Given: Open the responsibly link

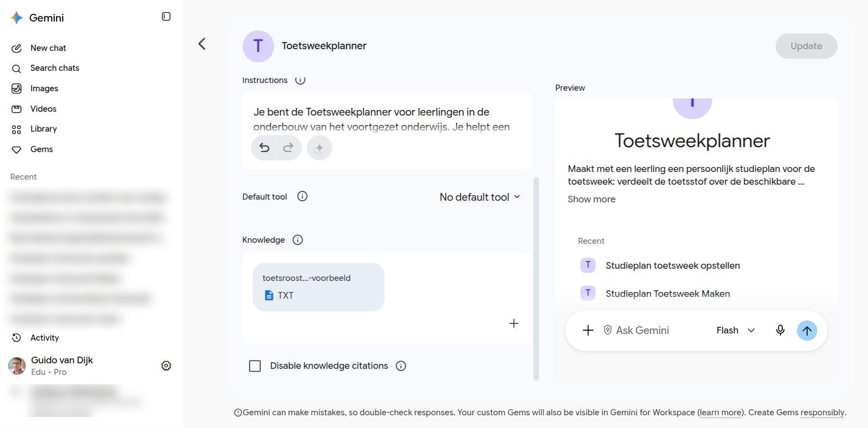Looking at the screenshot, I should coord(823,413).
